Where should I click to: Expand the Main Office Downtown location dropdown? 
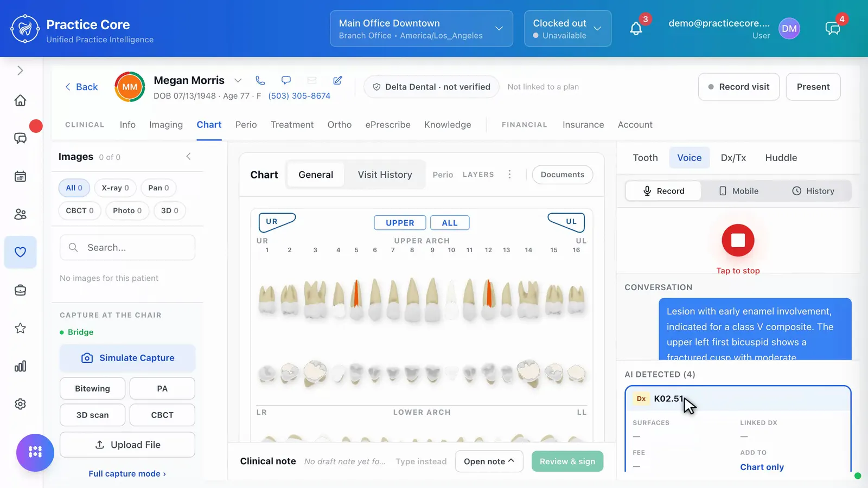(422, 29)
